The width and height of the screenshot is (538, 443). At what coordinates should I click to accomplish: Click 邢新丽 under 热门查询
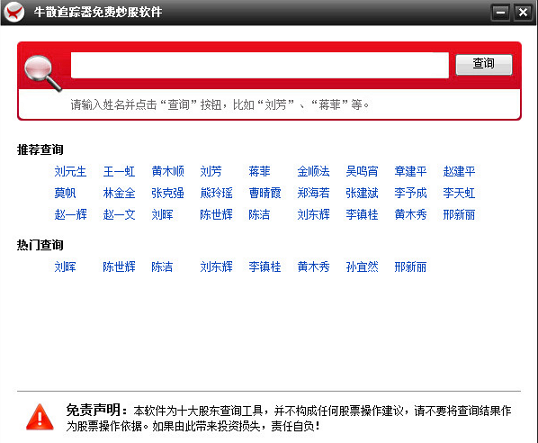[x=411, y=267]
